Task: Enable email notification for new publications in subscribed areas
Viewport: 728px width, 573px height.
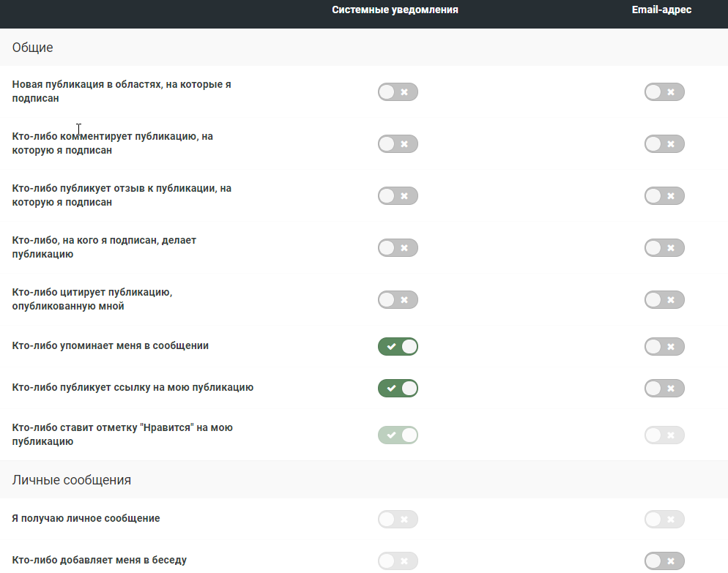Action: point(664,92)
